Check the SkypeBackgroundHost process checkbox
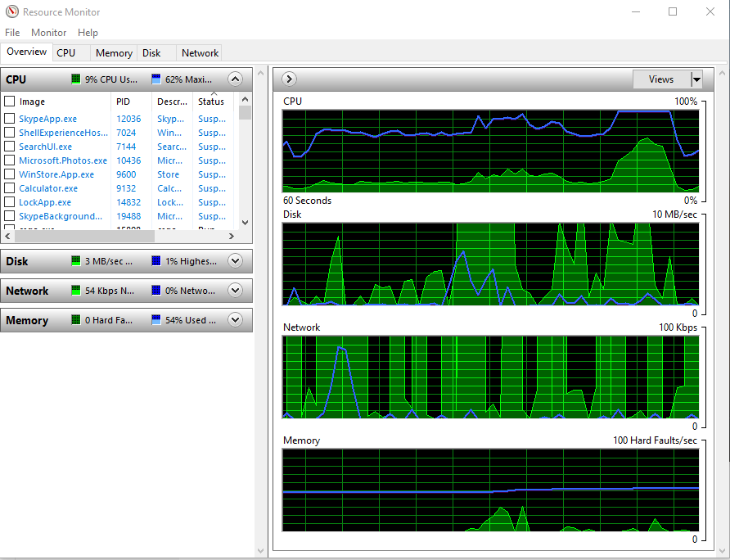This screenshot has height=560, width=730. 9,216
